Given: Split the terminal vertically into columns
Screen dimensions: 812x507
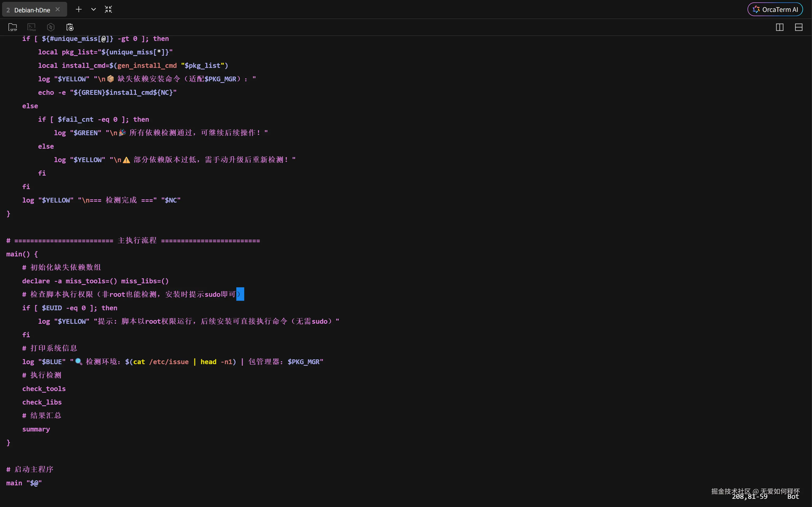Looking at the screenshot, I should (779, 27).
